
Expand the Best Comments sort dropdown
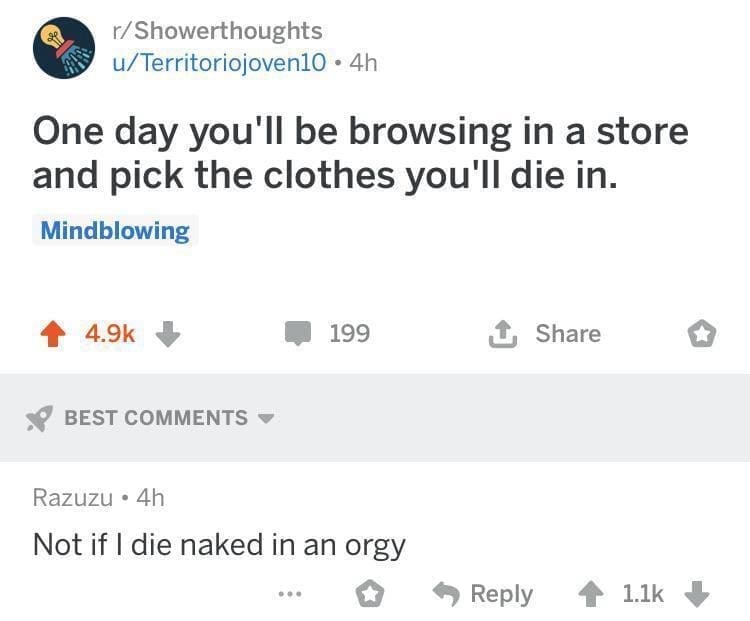(x=264, y=418)
